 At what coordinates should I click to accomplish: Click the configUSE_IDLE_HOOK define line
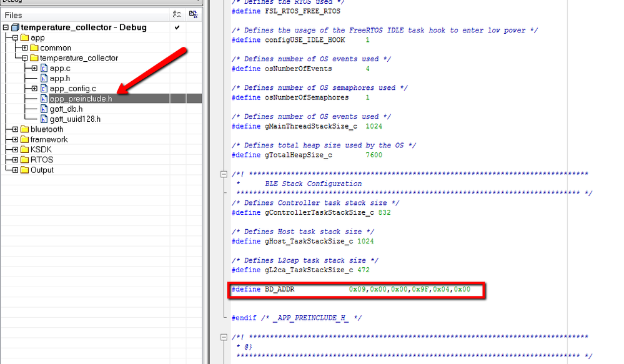click(300, 40)
